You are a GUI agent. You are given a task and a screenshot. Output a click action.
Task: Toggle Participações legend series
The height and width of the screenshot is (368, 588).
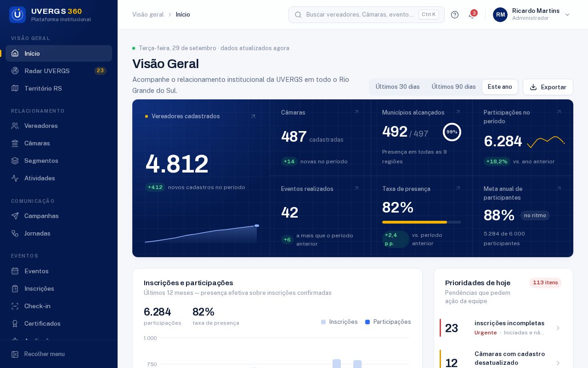click(388, 322)
